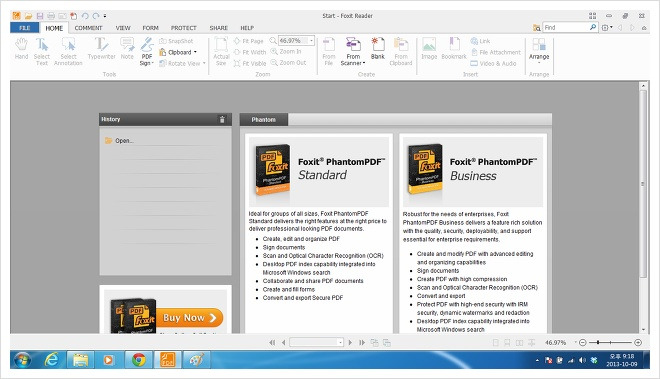Click the Open folder icon in quick access

tap(28, 16)
